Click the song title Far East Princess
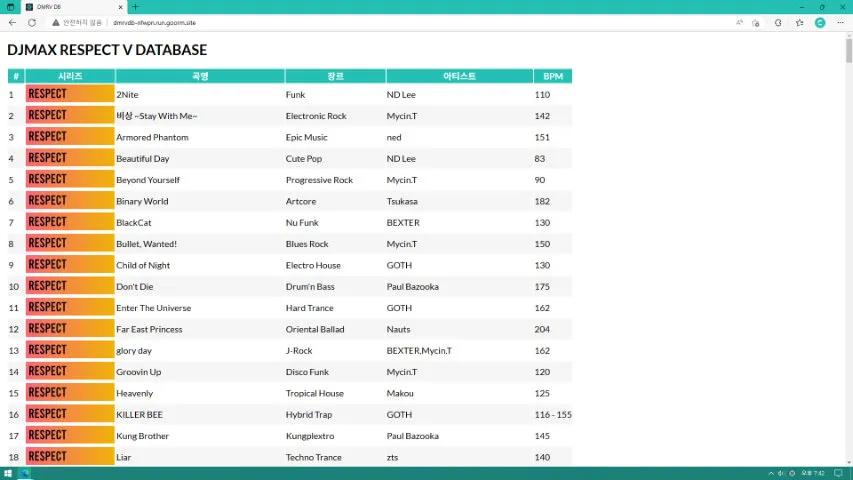Image resolution: width=853 pixels, height=480 pixels. tap(149, 329)
